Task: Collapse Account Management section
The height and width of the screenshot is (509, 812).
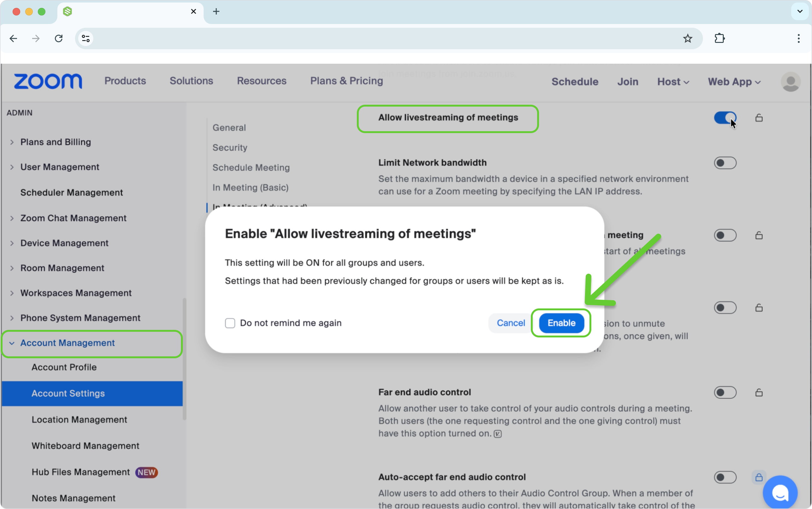Action: 12,343
